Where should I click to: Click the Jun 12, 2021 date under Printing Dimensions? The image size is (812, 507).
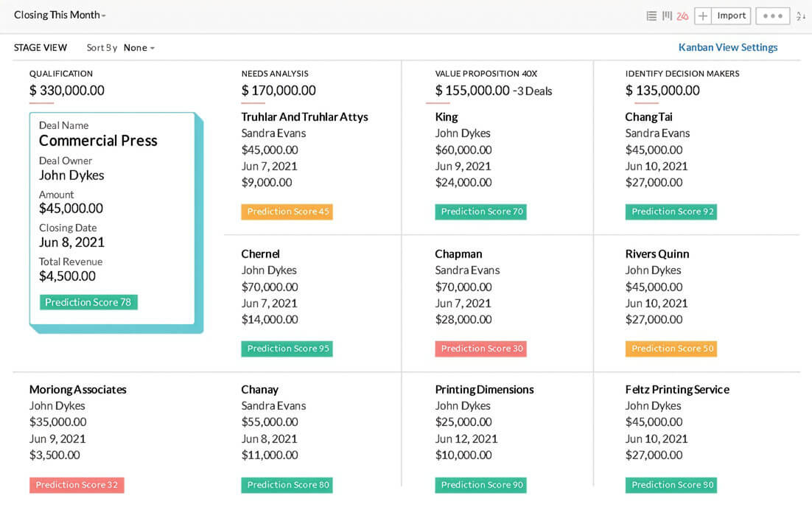coord(466,439)
